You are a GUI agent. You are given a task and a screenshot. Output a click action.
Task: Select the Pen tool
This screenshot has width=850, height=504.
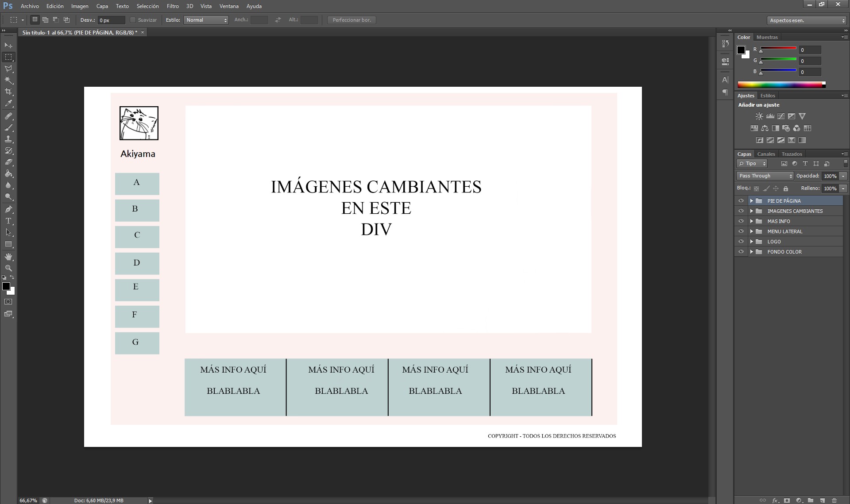pos(8,209)
